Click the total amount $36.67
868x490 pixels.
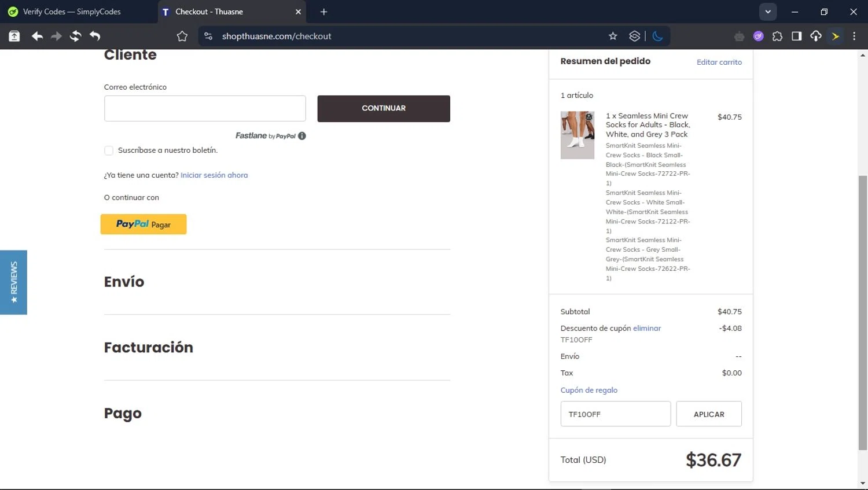(x=713, y=460)
